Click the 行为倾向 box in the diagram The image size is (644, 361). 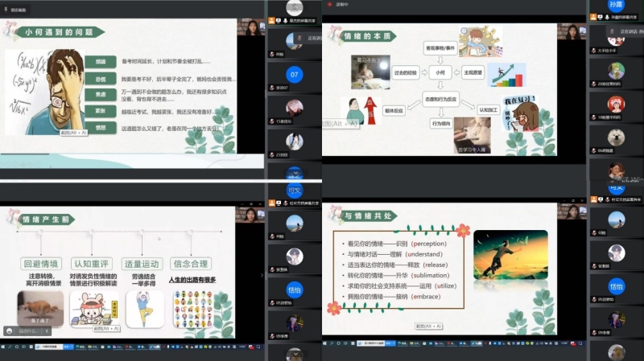441,123
